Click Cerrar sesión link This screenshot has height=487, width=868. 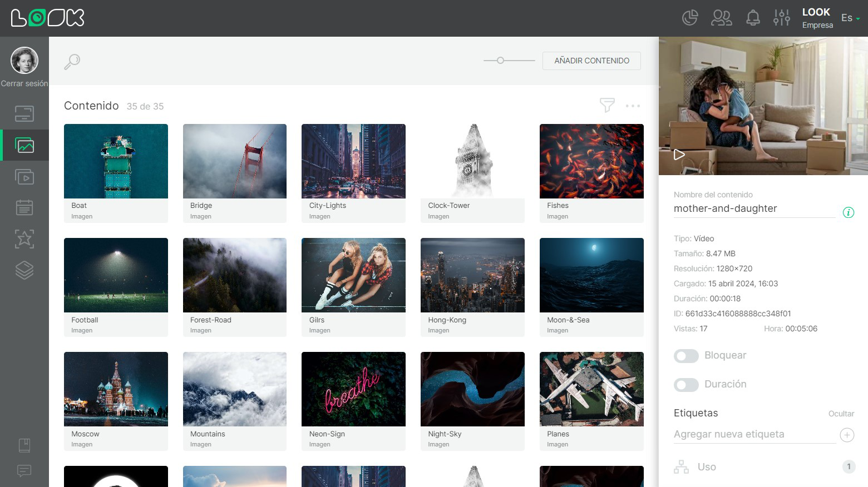(24, 83)
